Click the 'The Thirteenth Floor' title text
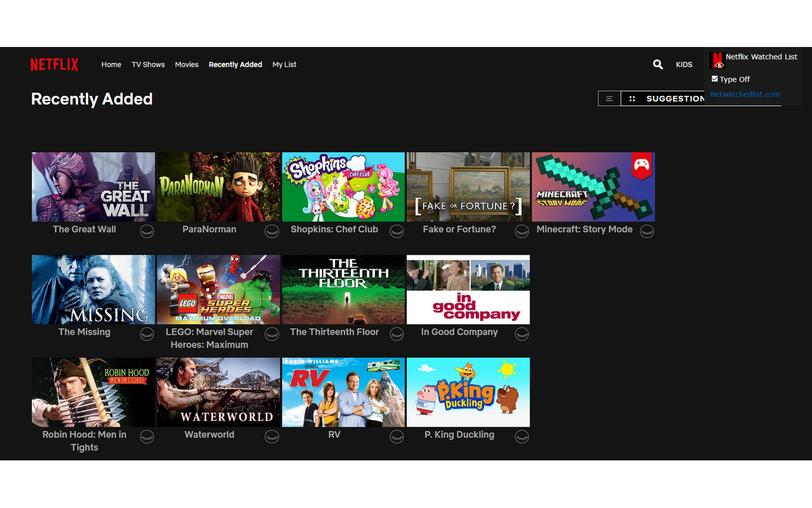 coord(334,332)
